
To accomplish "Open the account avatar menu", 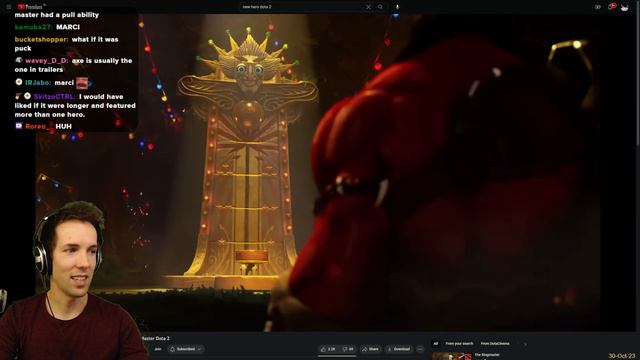I will 624,7.
